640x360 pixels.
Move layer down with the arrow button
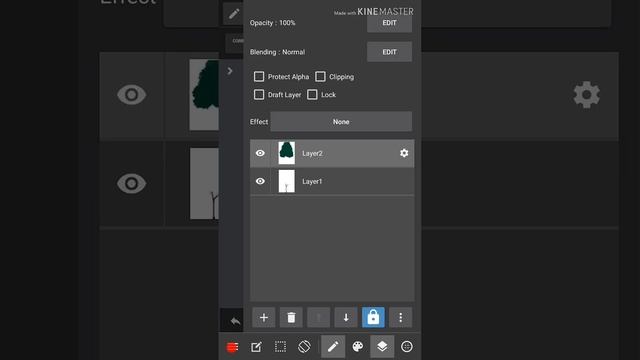pyautogui.click(x=346, y=317)
